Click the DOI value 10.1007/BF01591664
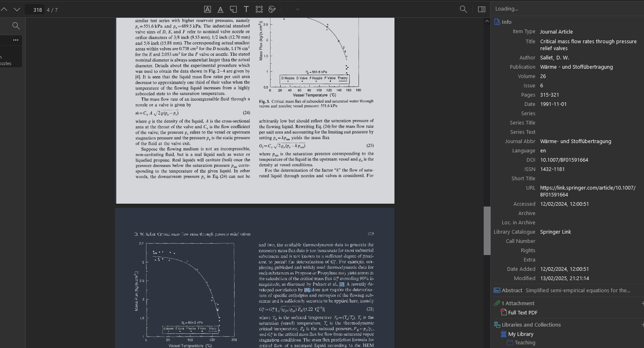 (x=564, y=160)
